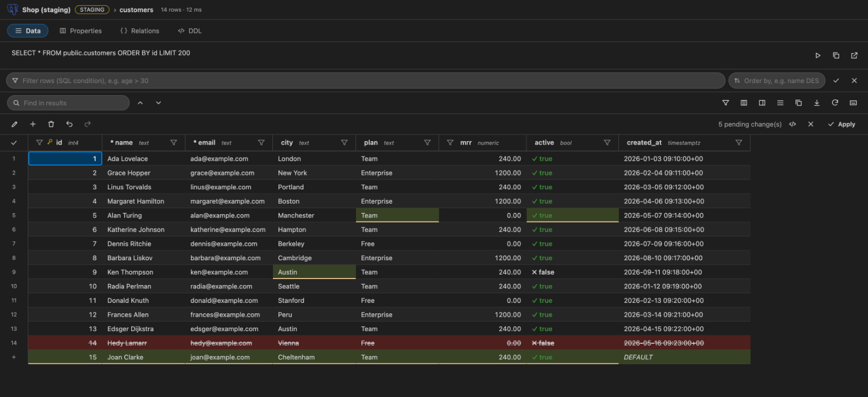Open the columns chooser icon
The height and width of the screenshot is (397, 868).
744,103
